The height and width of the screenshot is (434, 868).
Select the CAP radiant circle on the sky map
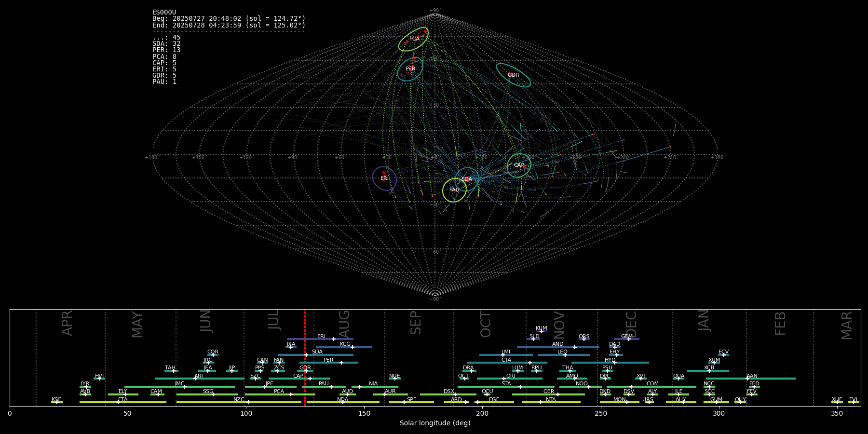tap(519, 165)
